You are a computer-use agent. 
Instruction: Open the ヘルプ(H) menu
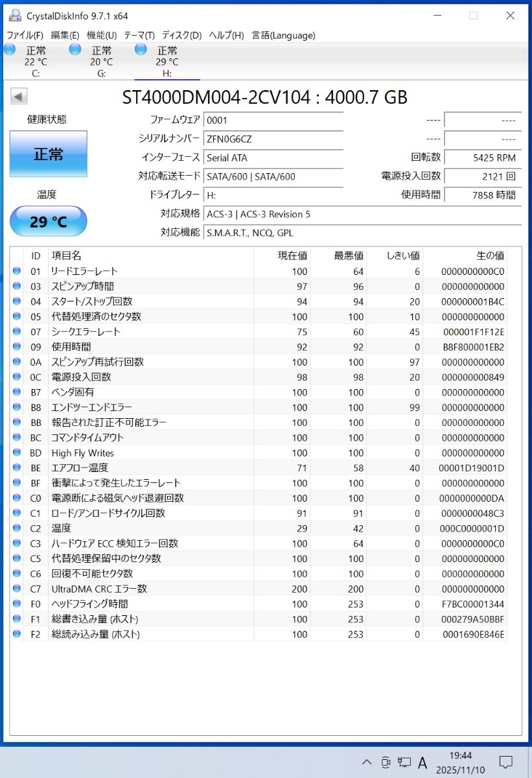pyautogui.click(x=226, y=36)
